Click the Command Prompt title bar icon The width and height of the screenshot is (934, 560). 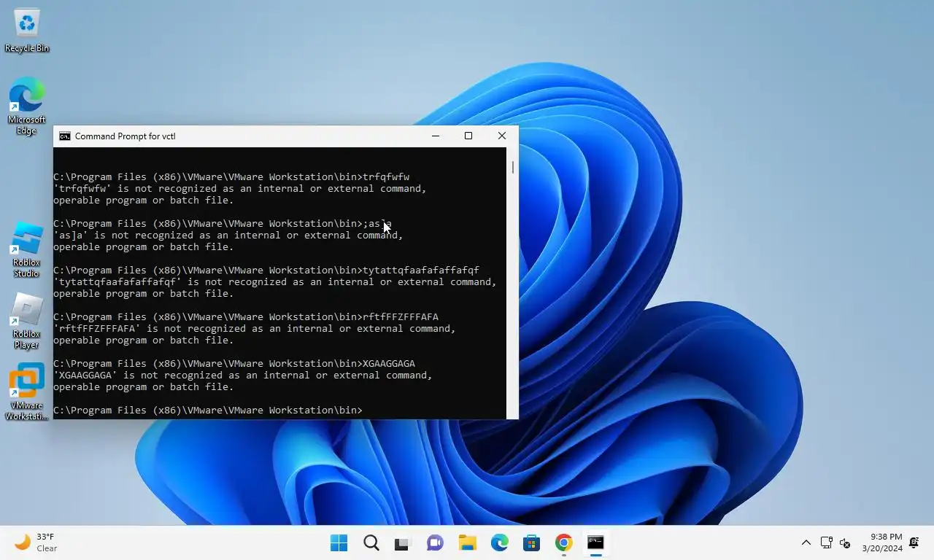[x=65, y=136]
